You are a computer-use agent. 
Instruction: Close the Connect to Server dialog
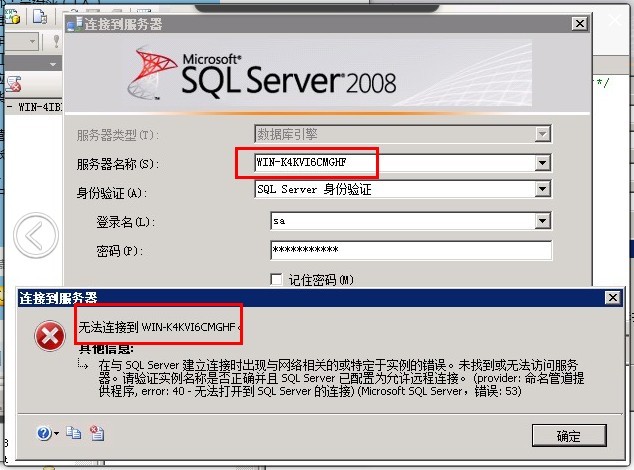tap(579, 24)
